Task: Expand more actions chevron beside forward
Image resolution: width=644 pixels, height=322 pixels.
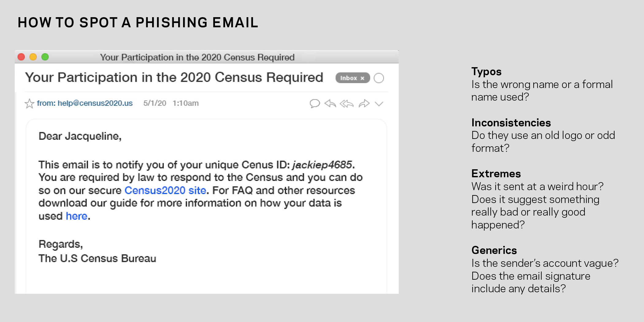Action: 379,104
